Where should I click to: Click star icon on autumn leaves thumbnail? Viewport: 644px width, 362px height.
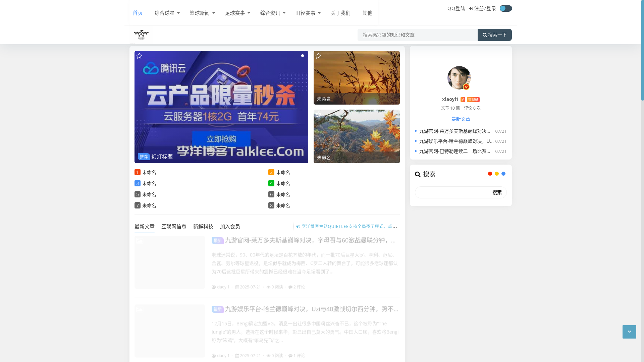pos(318,115)
